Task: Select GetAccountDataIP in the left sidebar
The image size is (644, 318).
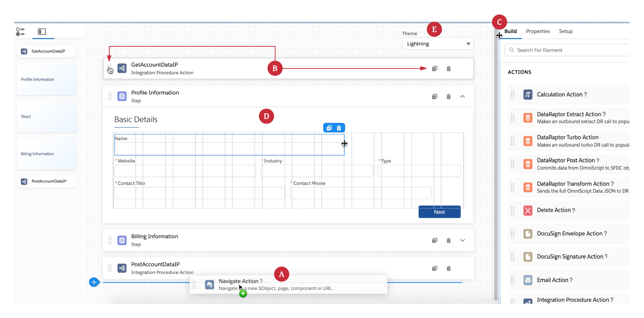Action: point(47,51)
